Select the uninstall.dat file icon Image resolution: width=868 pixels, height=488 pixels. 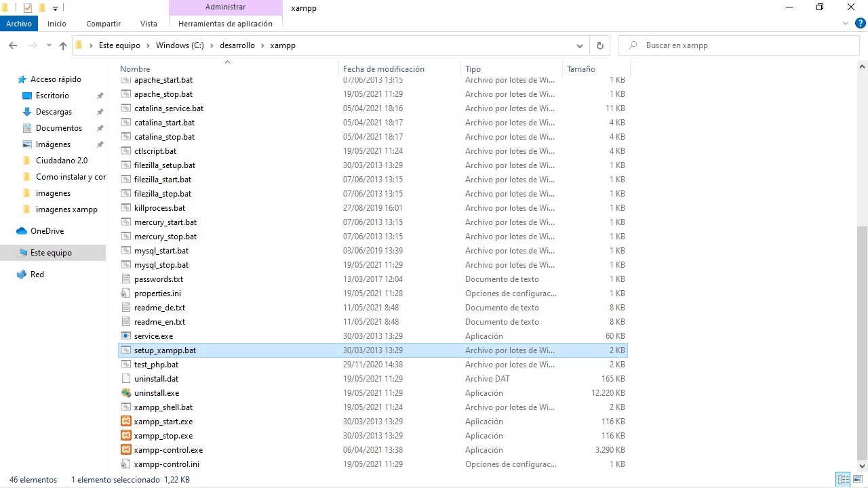pos(125,379)
